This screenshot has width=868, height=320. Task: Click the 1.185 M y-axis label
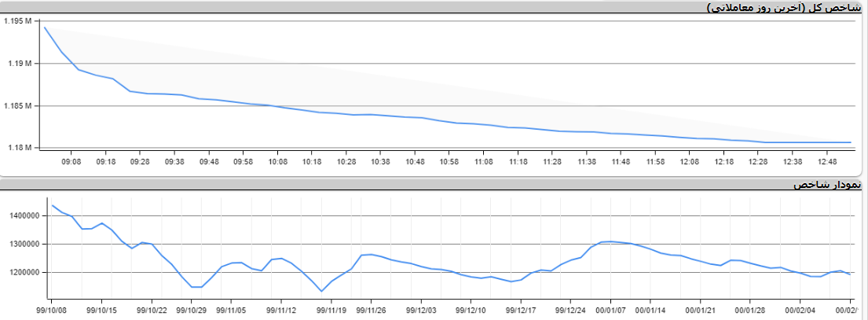pos(16,105)
